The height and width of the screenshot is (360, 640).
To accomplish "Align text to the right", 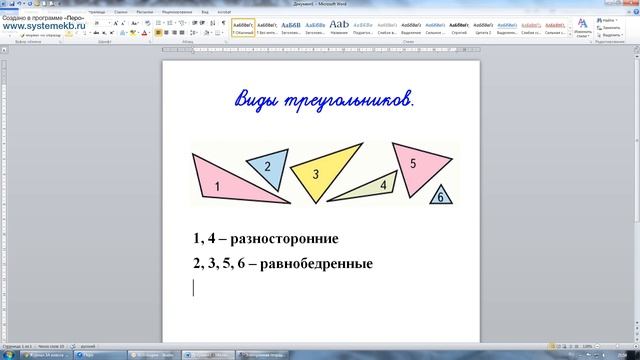I will (x=174, y=33).
